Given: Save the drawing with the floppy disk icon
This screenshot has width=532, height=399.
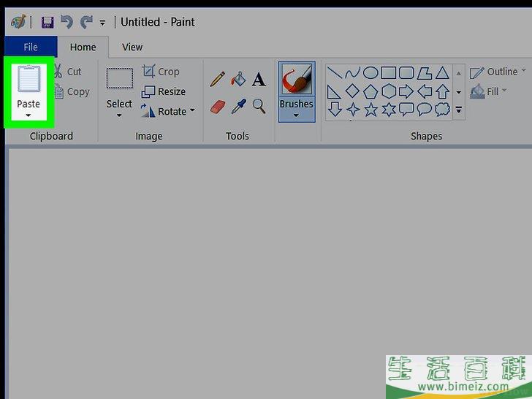Looking at the screenshot, I should 47,23.
